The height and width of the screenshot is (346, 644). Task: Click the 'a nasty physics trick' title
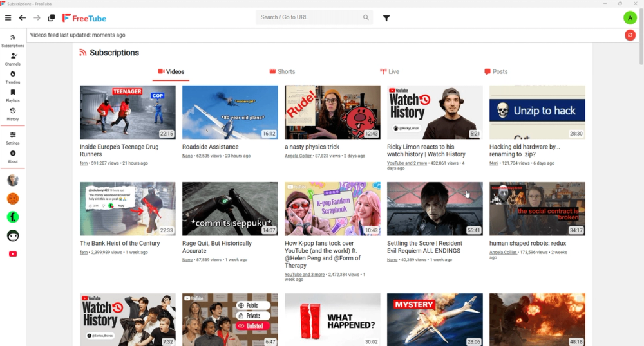coord(312,147)
